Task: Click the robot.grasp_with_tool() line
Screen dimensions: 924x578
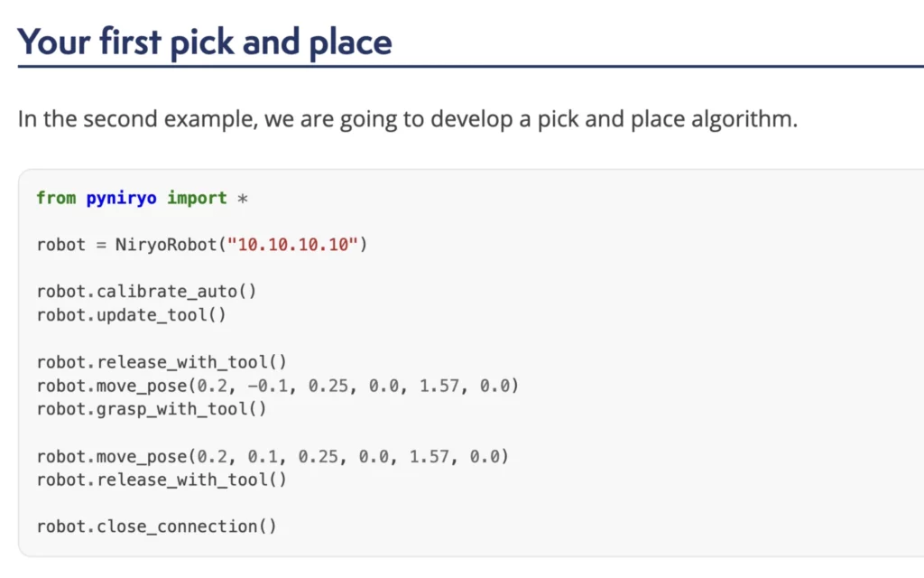Action: coord(152,409)
